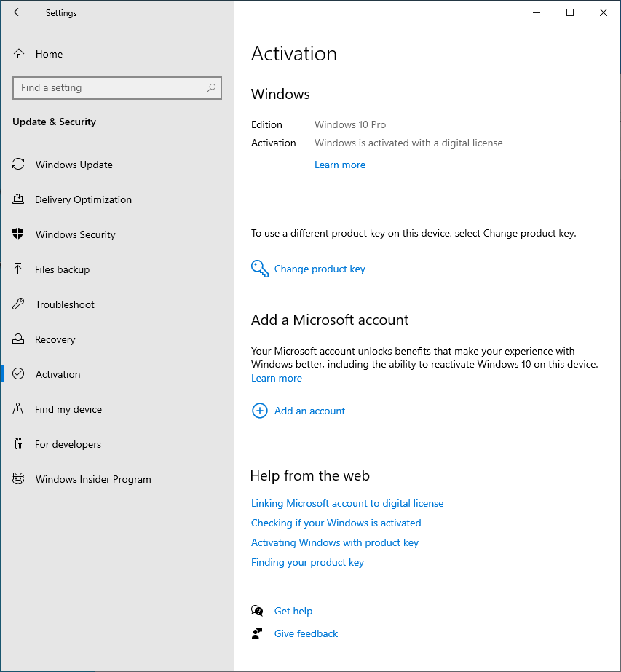The width and height of the screenshot is (621, 672).
Task: Select the Activation sidebar entry
Action: pos(58,374)
